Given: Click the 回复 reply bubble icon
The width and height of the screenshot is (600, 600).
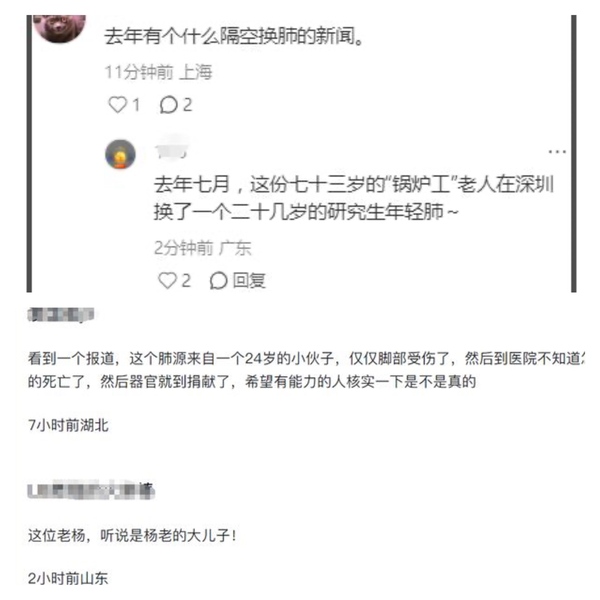Looking at the screenshot, I should [x=218, y=280].
